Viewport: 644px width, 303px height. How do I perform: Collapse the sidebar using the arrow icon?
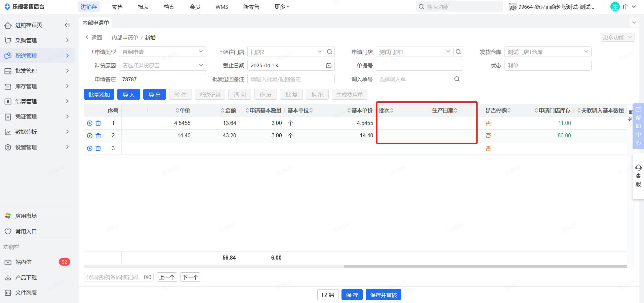67,25
